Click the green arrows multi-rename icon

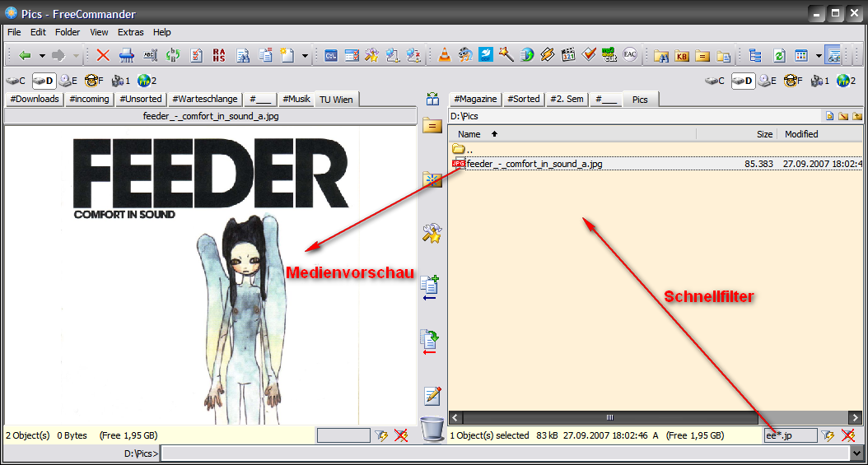173,55
